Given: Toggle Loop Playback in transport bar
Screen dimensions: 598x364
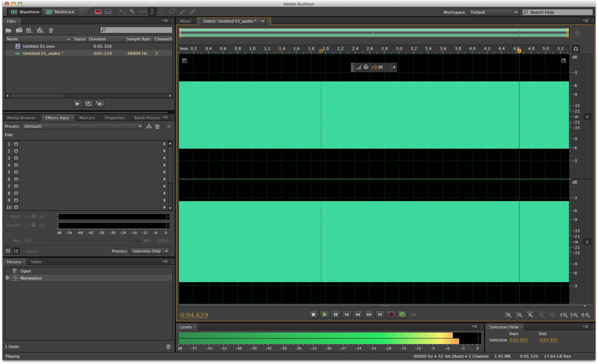Looking at the screenshot, I should [x=402, y=315].
